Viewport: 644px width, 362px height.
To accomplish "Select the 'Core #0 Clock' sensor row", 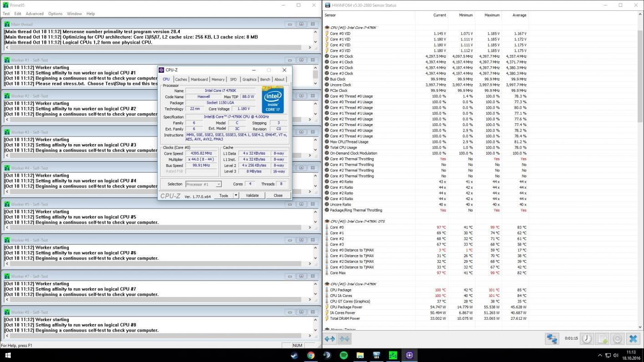I will tap(426, 56).
